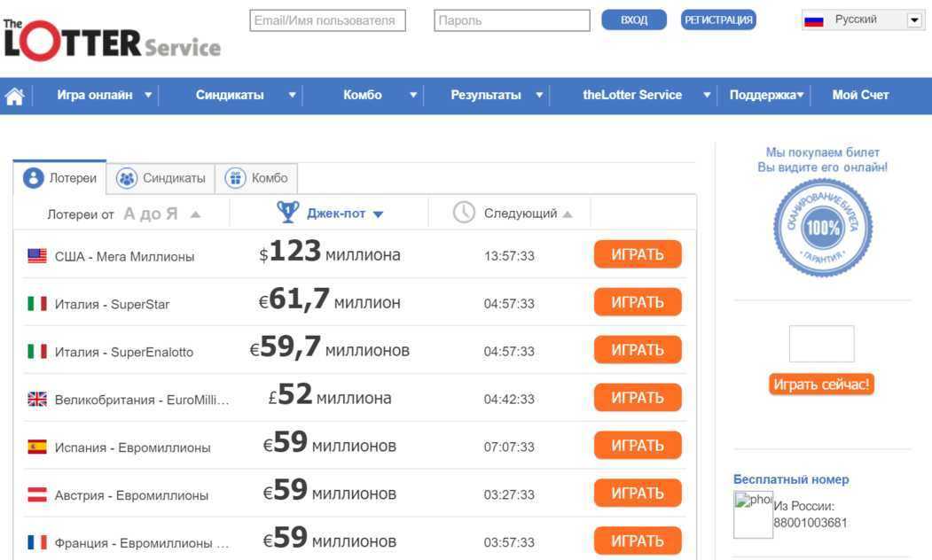Image resolution: width=932 pixels, height=560 pixels.
Task: Click the UK flag beside EuroMillions
Action: click(37, 399)
